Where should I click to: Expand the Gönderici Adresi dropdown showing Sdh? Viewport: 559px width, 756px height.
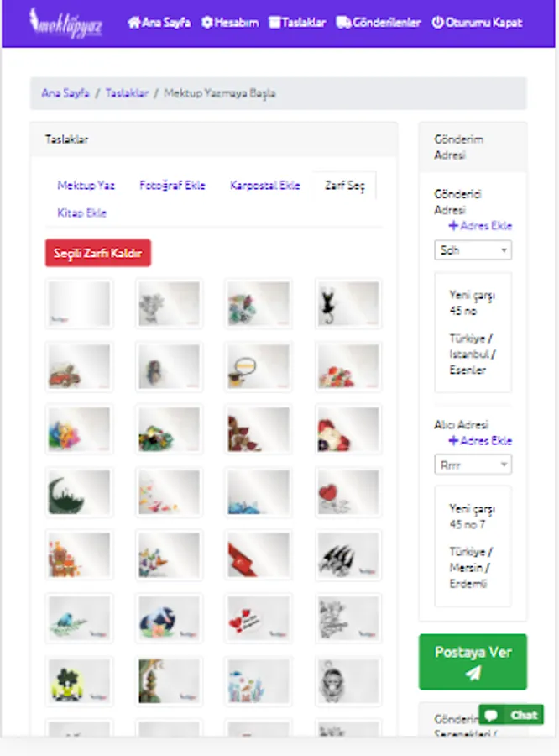pos(473,250)
